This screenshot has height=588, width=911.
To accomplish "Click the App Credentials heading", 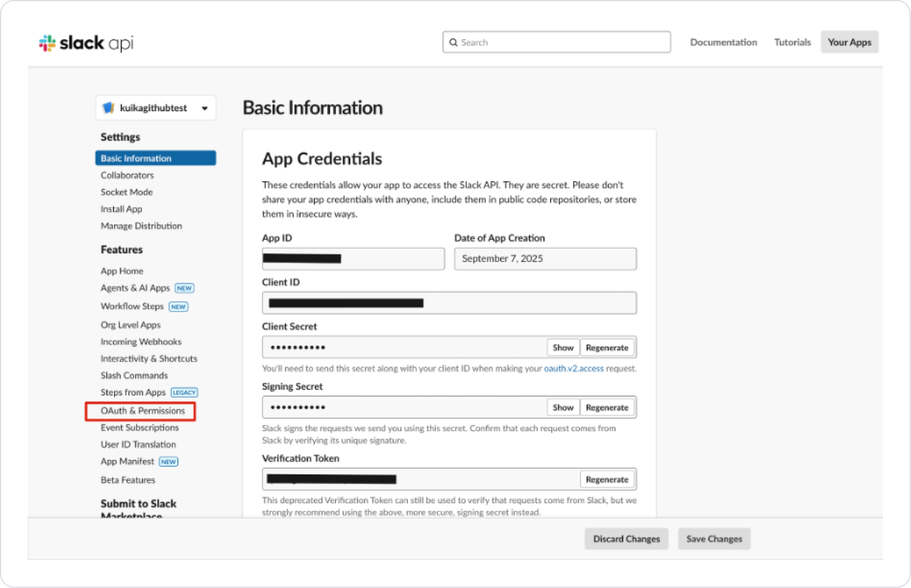I will tap(322, 159).
